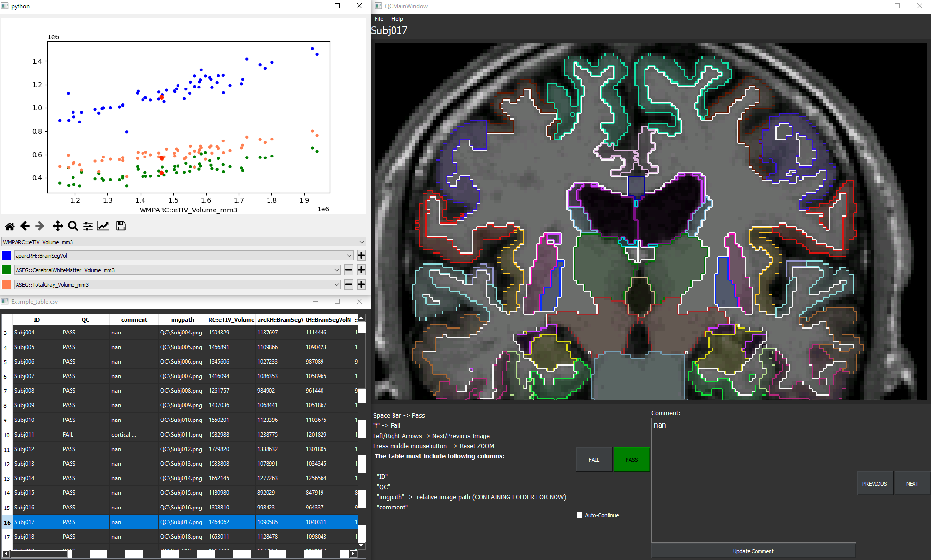Open the WMPARC::eTIV_Volume_mm3 x-axis dropdown
Viewport: 931px width, 560px height.
361,242
